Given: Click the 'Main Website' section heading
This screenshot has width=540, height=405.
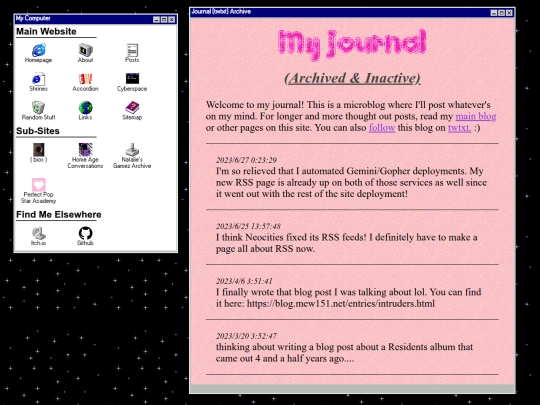Looking at the screenshot, I should [46, 31].
